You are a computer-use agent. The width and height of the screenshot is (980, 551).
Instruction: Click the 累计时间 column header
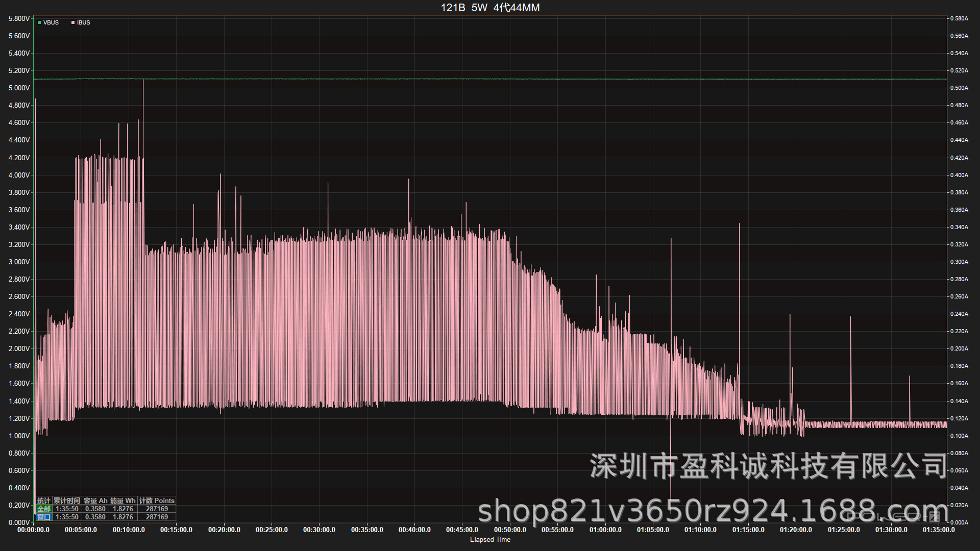[x=67, y=500]
